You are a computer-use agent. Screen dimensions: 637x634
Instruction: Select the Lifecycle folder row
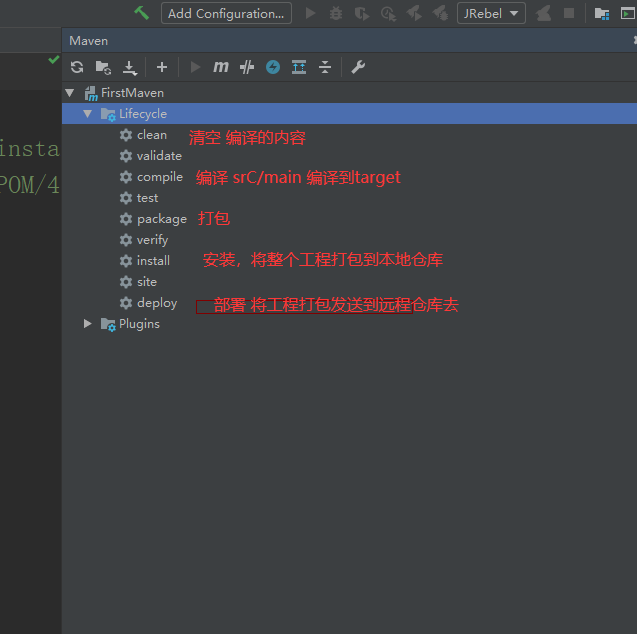point(349,114)
